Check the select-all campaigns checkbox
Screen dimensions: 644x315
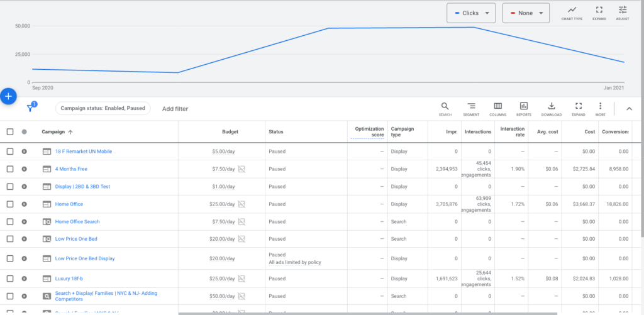9,132
